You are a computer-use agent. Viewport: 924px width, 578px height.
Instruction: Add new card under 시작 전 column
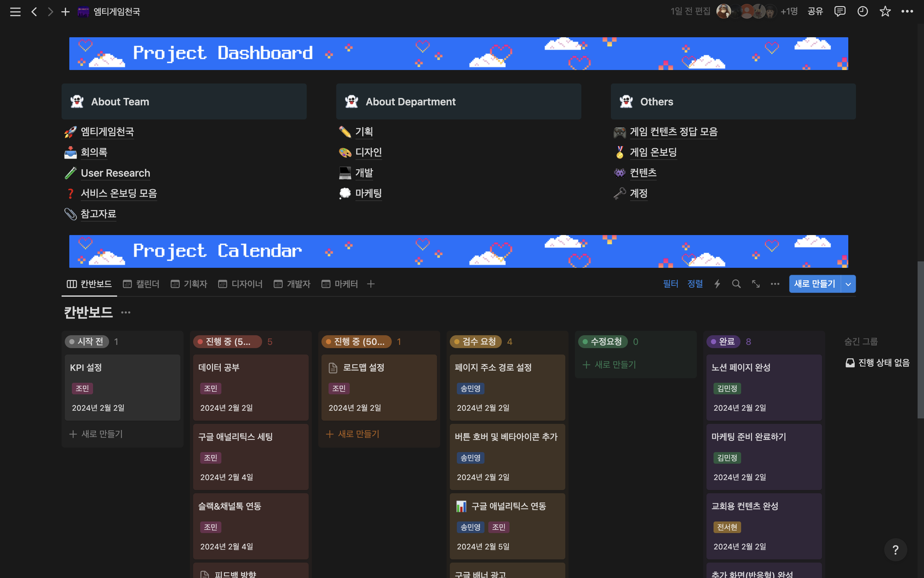point(96,434)
